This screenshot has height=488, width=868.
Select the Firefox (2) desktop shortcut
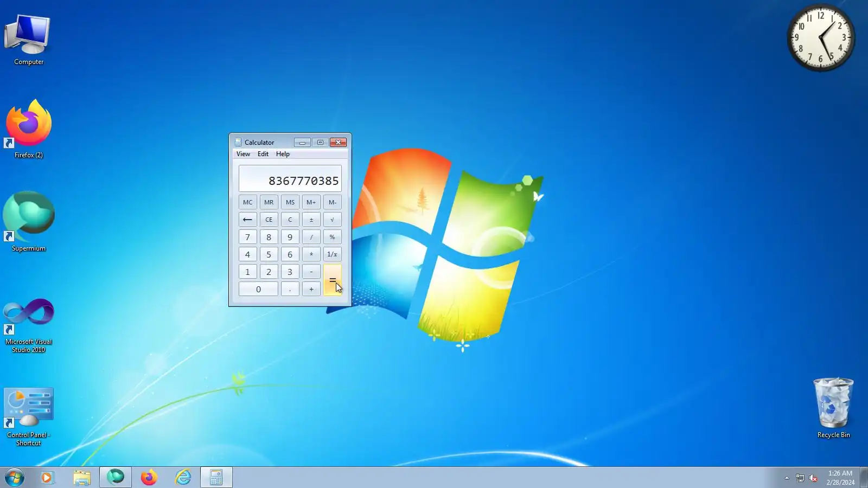tap(28, 129)
